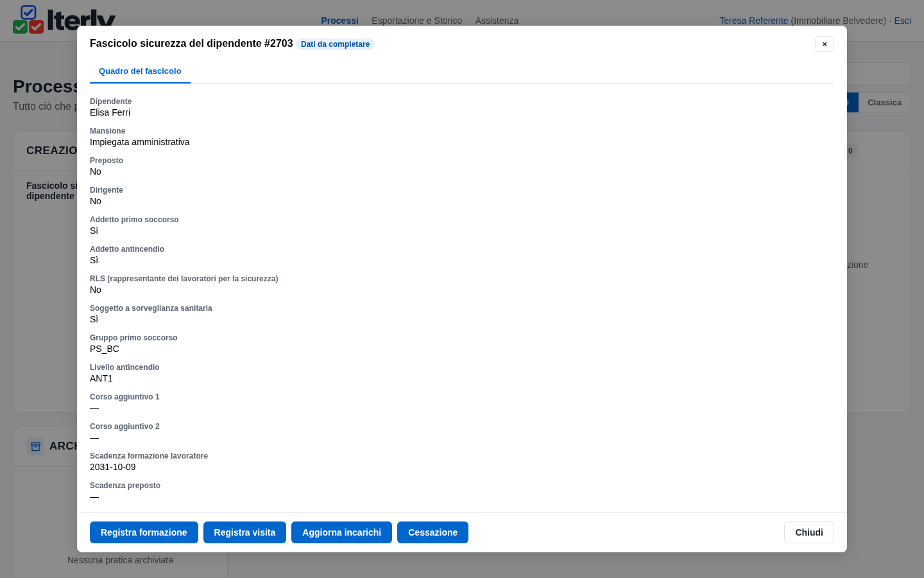Click the Corso aggiuntivo 2 label
Screen dimensions: 924x578
coord(124,426)
